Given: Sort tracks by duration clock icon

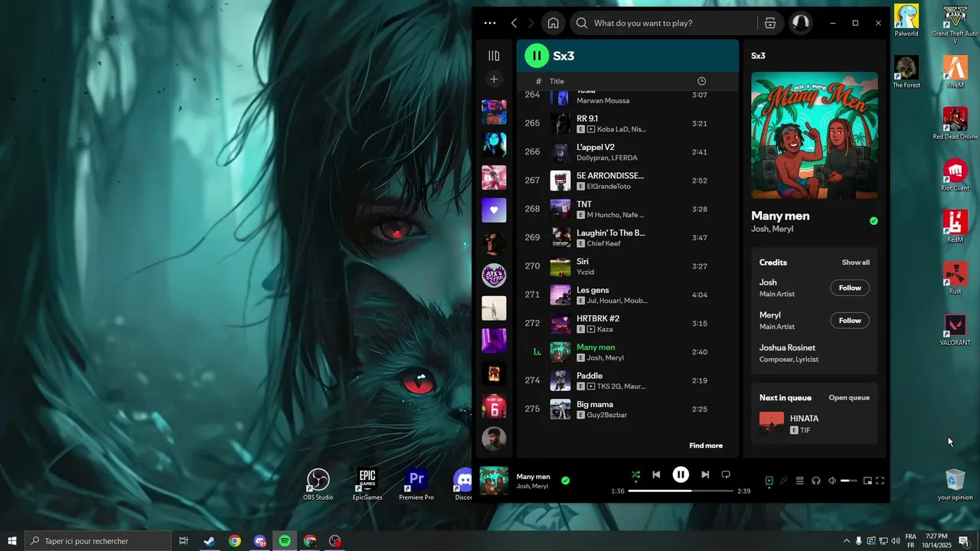Looking at the screenshot, I should (701, 81).
